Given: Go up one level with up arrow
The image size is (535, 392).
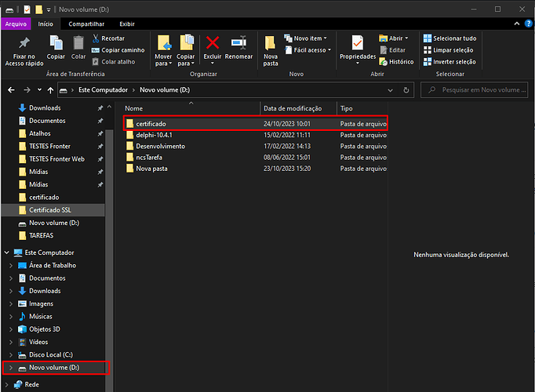Looking at the screenshot, I should coord(50,90).
